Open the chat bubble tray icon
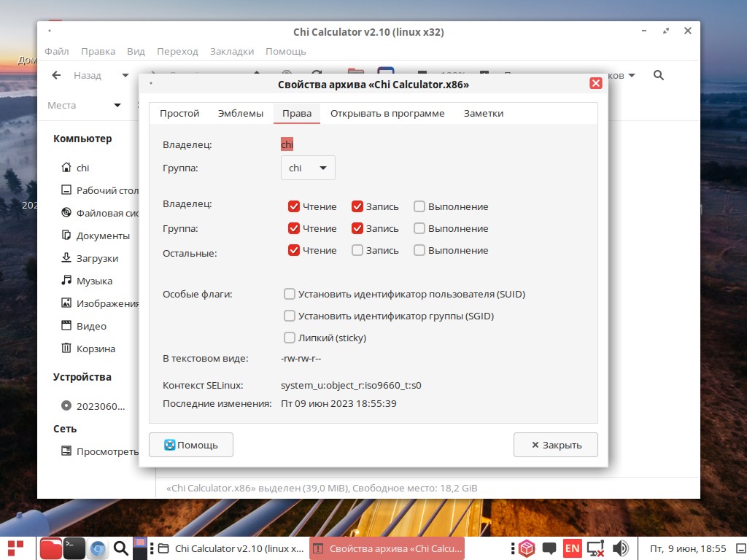 click(x=549, y=548)
